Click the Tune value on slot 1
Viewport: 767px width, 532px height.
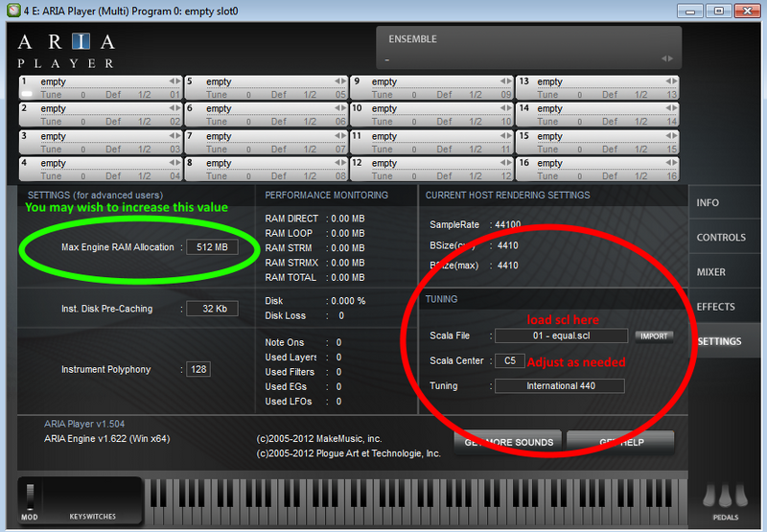click(83, 95)
